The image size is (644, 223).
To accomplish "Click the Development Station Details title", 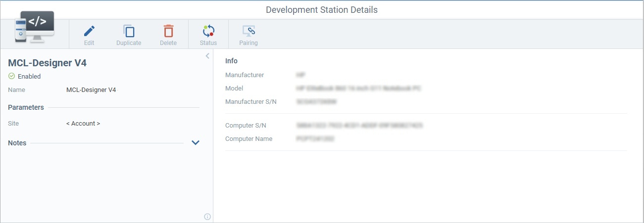I will [x=322, y=9].
